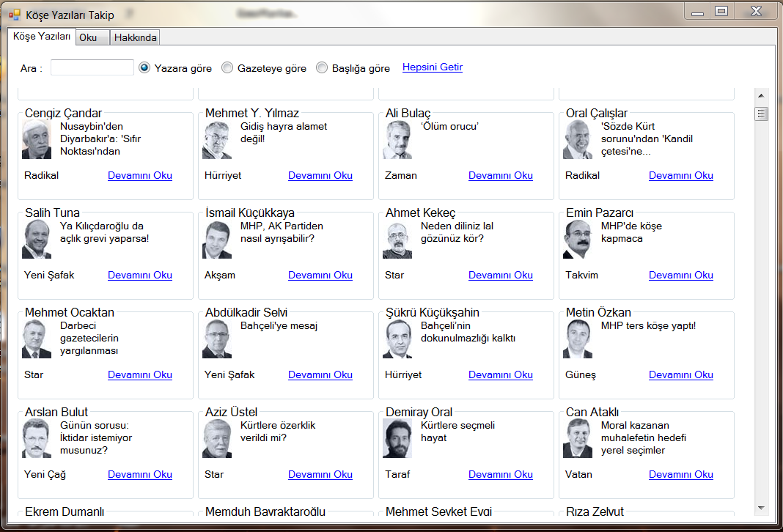Click Salih Tuna's portrait image

37,240
